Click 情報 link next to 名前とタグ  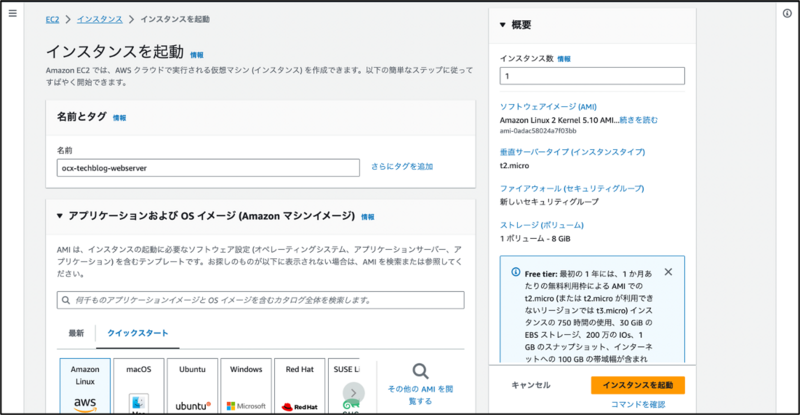(x=119, y=118)
